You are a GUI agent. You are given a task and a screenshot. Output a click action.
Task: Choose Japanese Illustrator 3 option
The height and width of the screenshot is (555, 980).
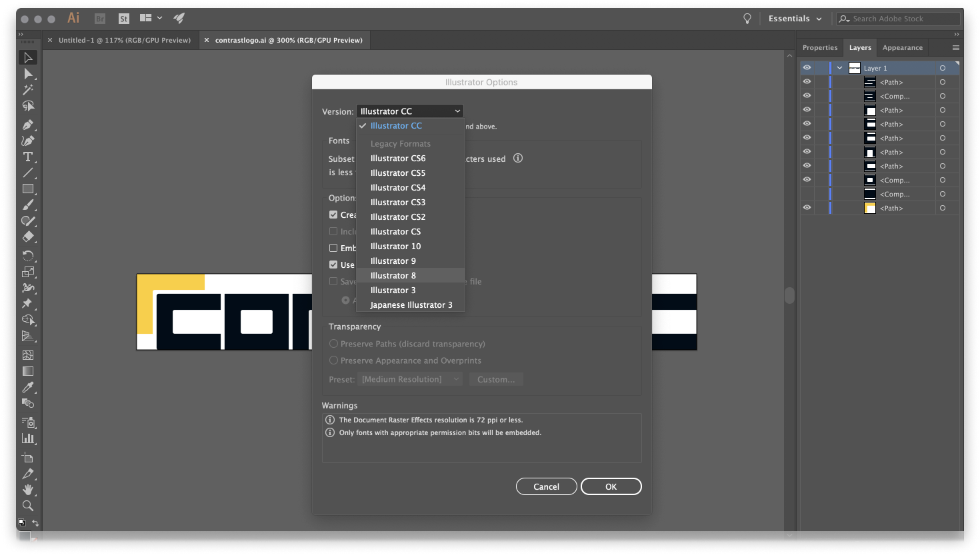(411, 305)
